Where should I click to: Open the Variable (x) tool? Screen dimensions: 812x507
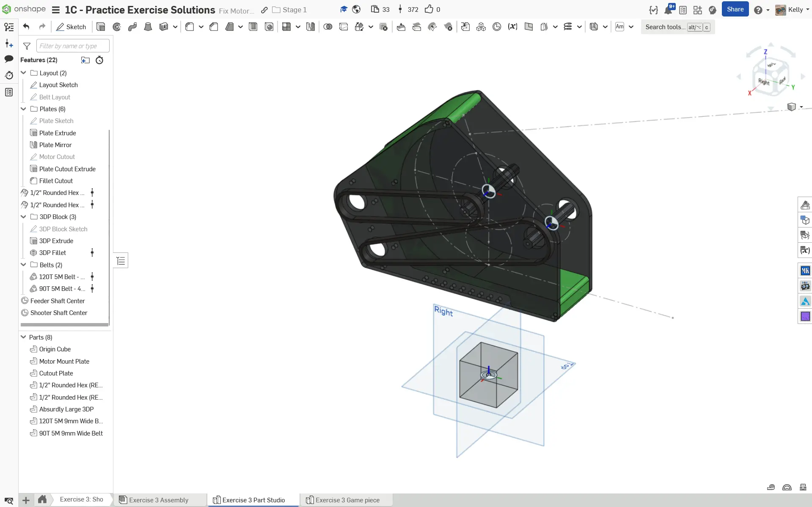click(512, 27)
